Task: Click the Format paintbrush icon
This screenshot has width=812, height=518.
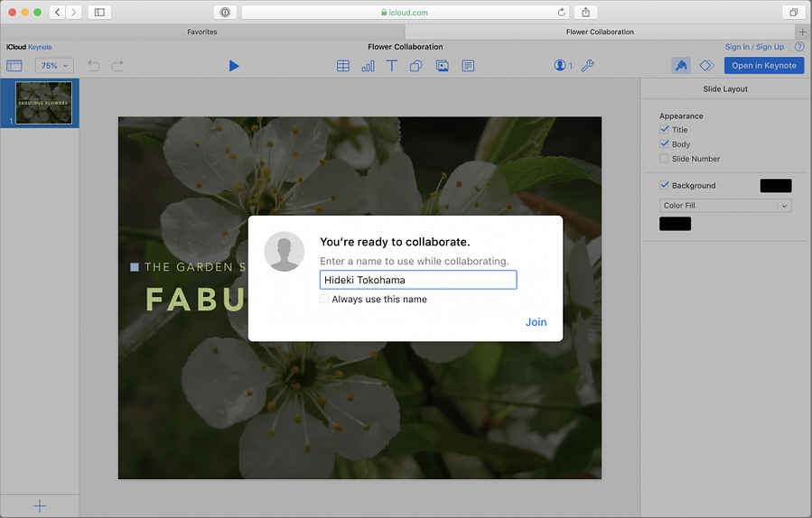Action: point(681,66)
